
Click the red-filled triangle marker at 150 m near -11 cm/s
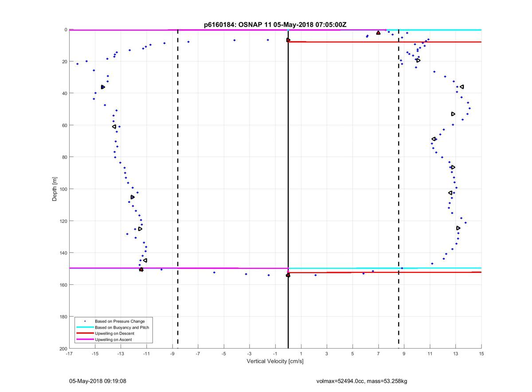coord(141,269)
